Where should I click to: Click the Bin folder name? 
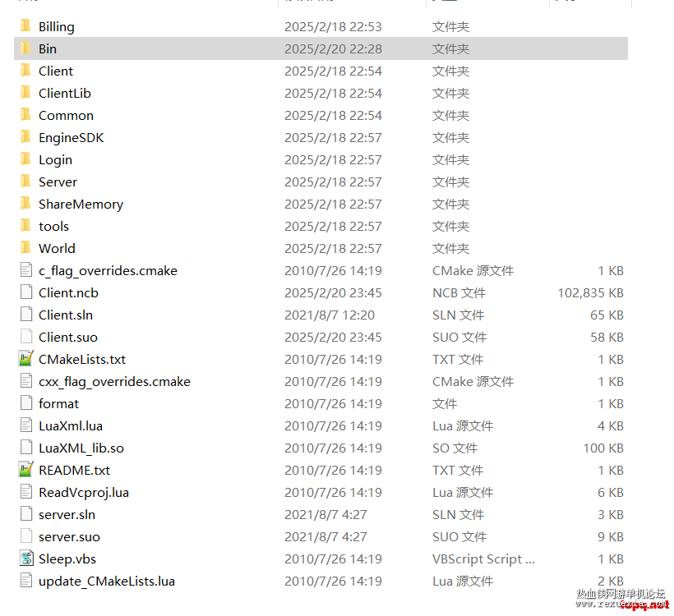click(x=48, y=48)
